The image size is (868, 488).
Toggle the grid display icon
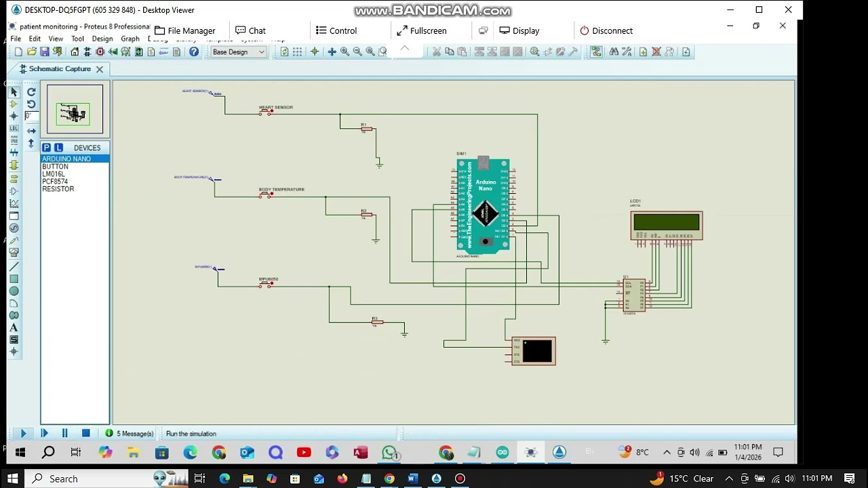[x=297, y=52]
